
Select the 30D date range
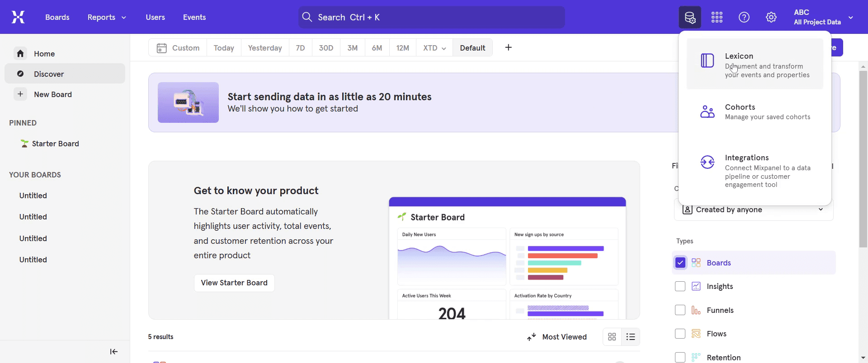[x=326, y=48]
